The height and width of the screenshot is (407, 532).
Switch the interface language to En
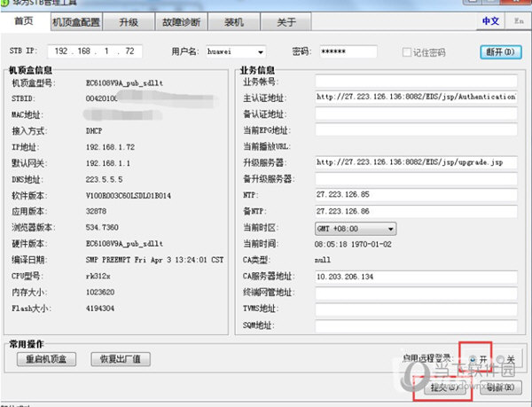tap(519, 21)
